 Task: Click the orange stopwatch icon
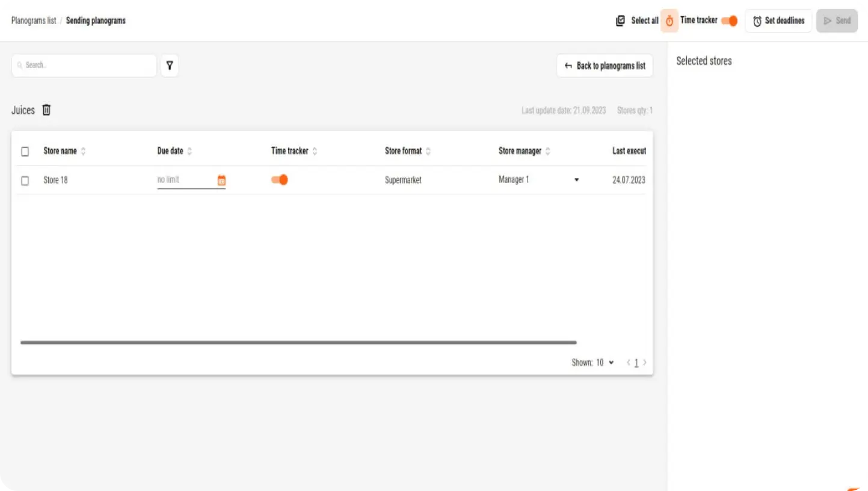[x=669, y=20]
